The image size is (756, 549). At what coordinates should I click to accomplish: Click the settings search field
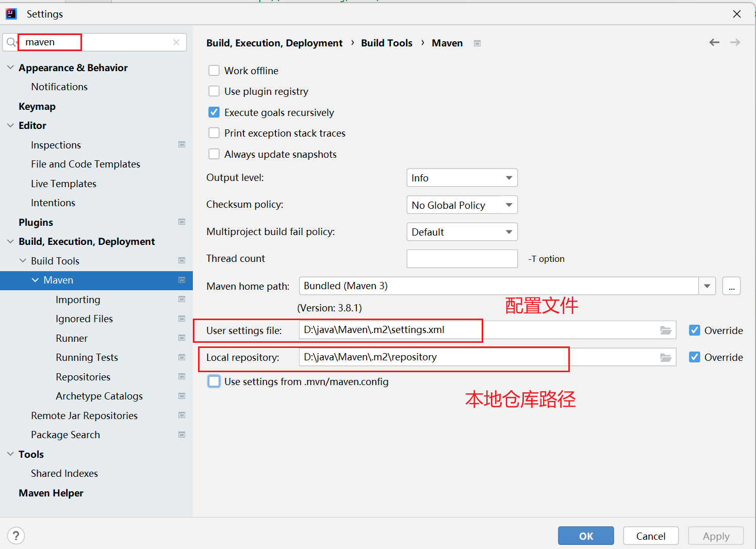(x=94, y=42)
